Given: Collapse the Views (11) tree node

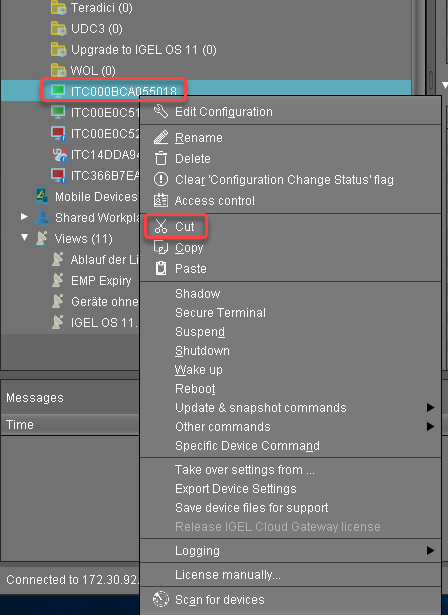Looking at the screenshot, I should (x=24, y=238).
